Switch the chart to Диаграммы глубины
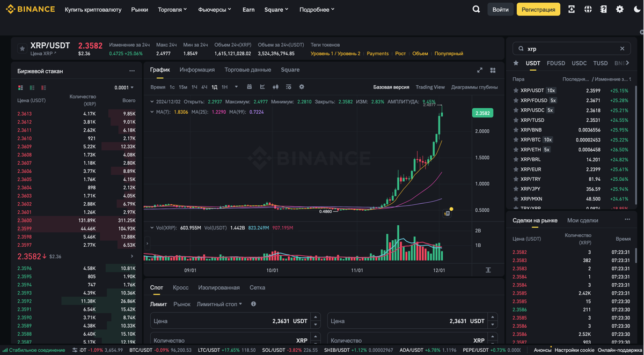Image resolution: width=644 pixels, height=355 pixels. click(x=474, y=87)
